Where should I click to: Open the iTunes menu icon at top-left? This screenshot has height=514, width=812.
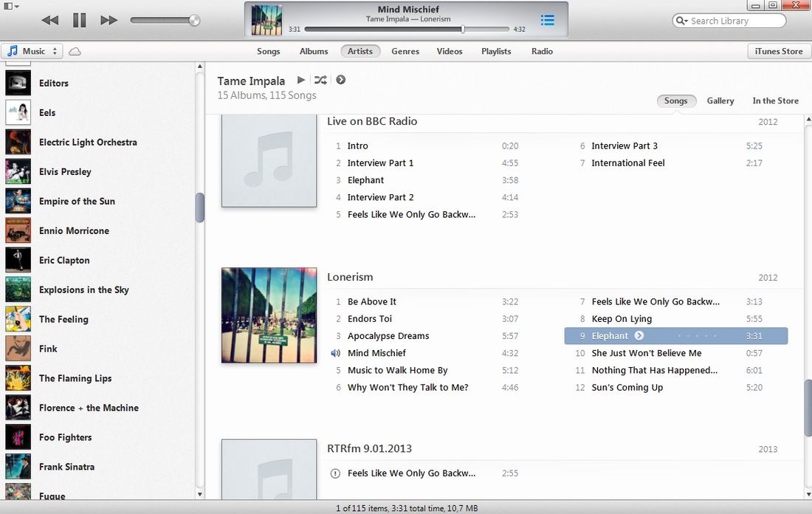coord(11,6)
